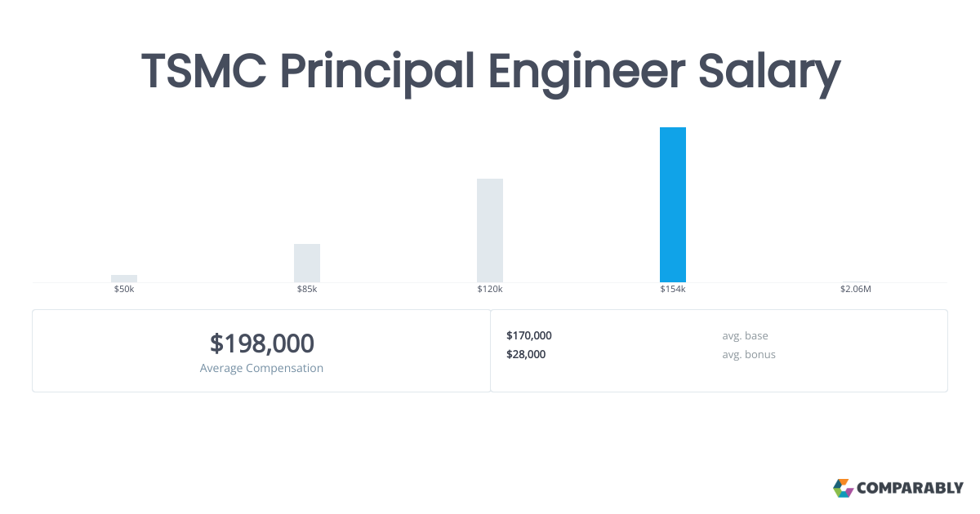Click the $120k axis label
The image size is (980, 514).
click(490, 290)
